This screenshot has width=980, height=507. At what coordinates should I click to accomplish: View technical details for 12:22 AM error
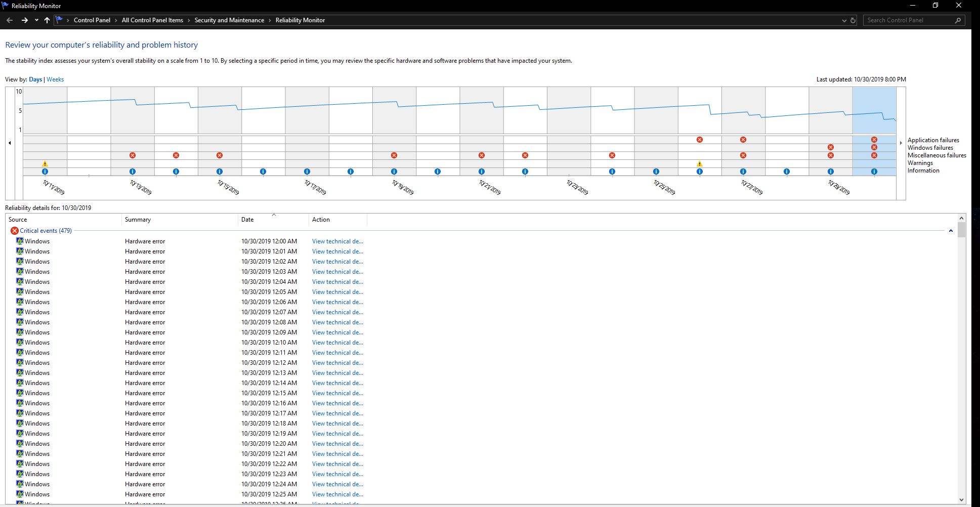[x=337, y=464]
